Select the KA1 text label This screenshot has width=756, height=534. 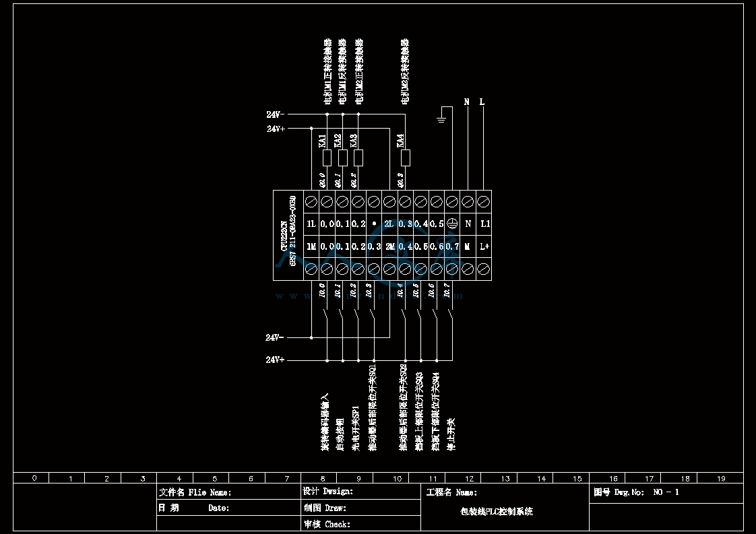322,141
